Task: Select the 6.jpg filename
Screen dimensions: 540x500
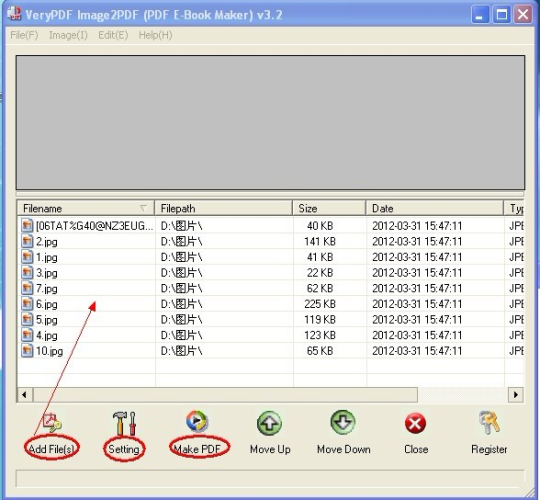Action: coord(47,304)
